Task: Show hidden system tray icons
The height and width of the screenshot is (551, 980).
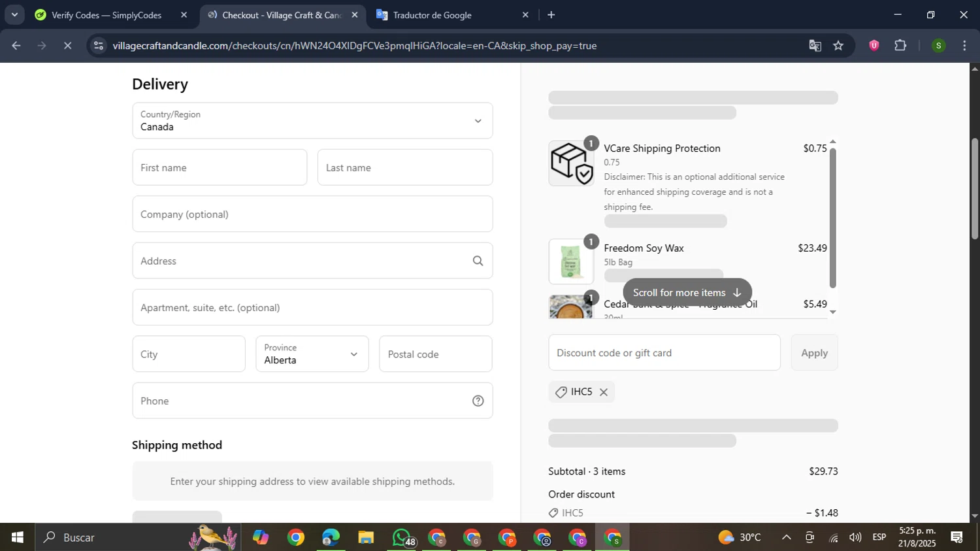Action: pyautogui.click(x=787, y=537)
